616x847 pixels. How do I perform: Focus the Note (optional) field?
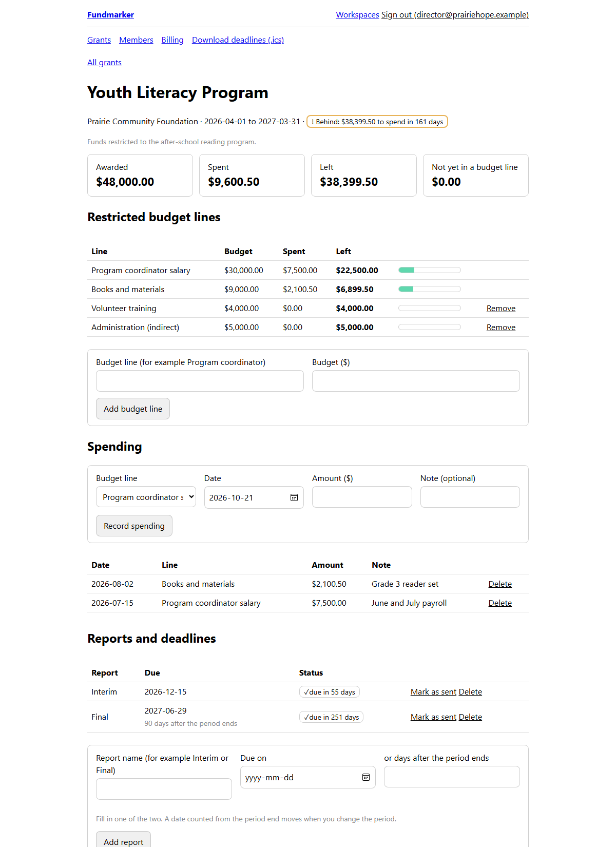[x=470, y=497]
